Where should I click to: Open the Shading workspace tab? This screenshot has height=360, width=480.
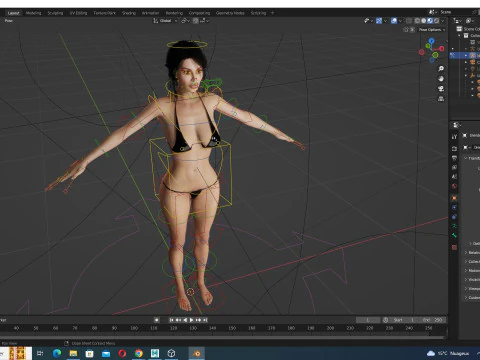point(129,13)
